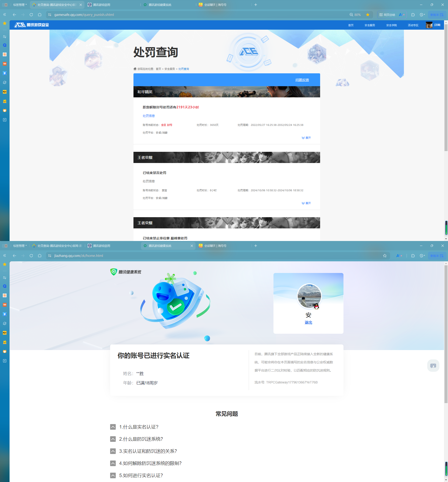Open the Sogou S icon in the gamesafe window sidebar
This screenshot has width=448, height=482.
pos(5,54)
